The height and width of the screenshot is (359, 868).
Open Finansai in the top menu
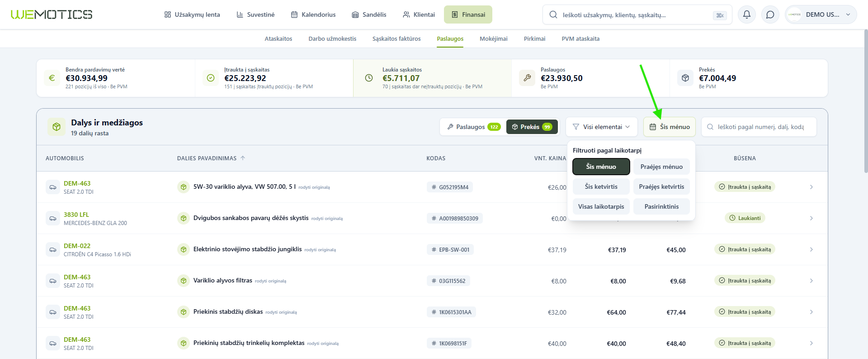click(468, 14)
